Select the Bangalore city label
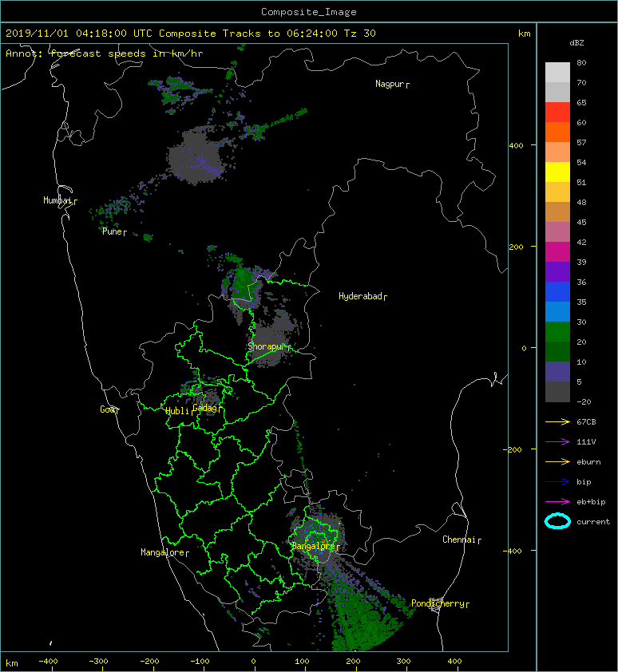The height and width of the screenshot is (672, 618). point(313,546)
